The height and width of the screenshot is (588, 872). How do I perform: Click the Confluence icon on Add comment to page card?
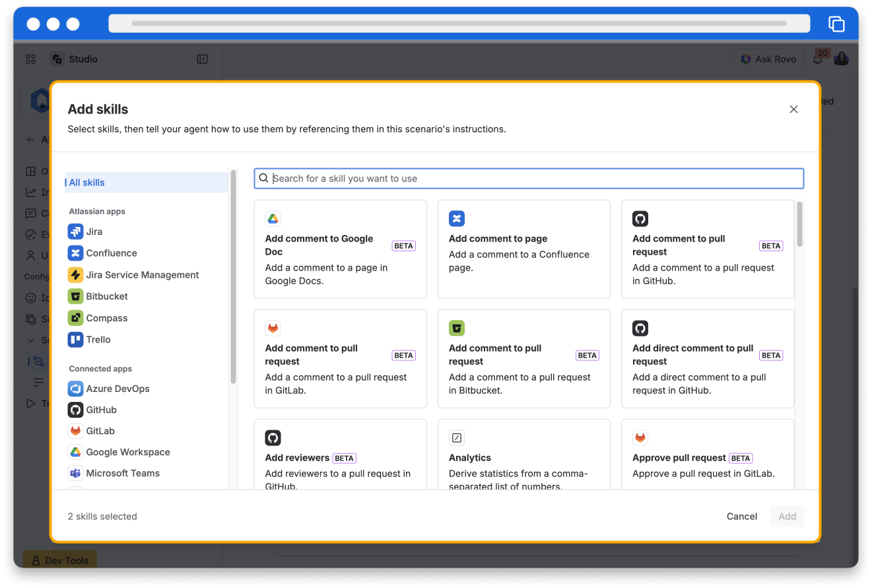click(457, 218)
